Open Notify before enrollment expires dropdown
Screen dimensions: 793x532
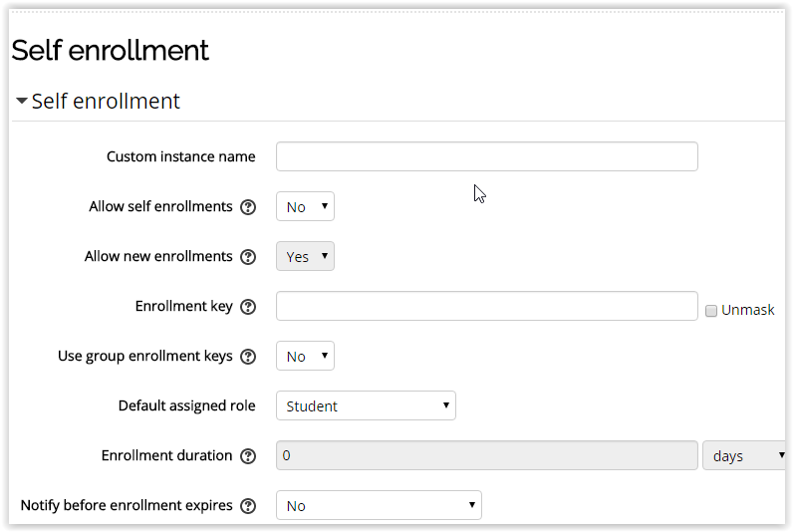(379, 505)
